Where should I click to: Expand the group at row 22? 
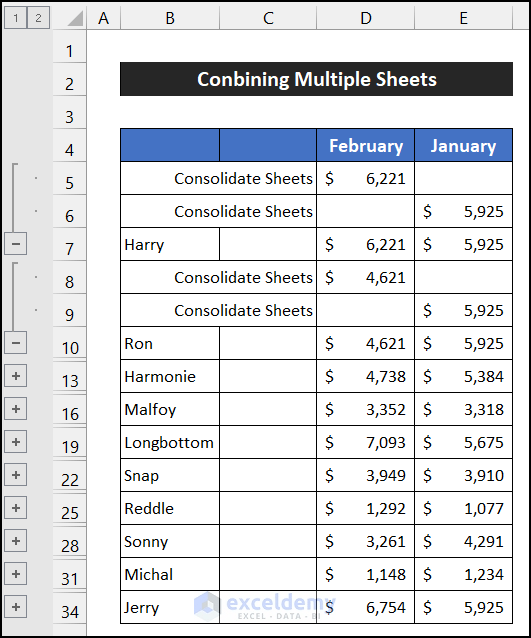(x=15, y=474)
